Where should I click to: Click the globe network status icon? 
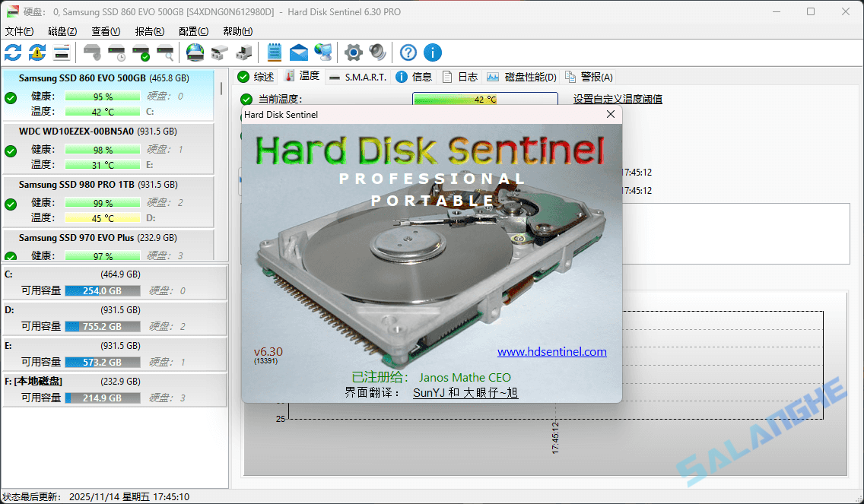(322, 52)
